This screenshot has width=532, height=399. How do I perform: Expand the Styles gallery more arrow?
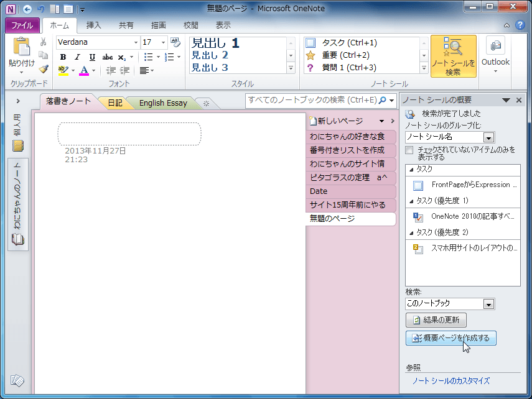click(x=291, y=68)
